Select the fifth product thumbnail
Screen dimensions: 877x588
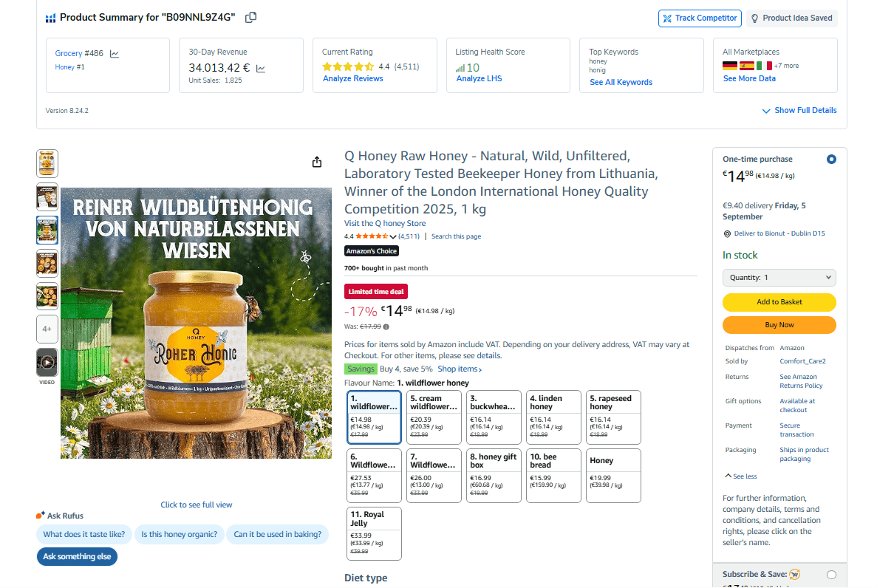tap(47, 296)
